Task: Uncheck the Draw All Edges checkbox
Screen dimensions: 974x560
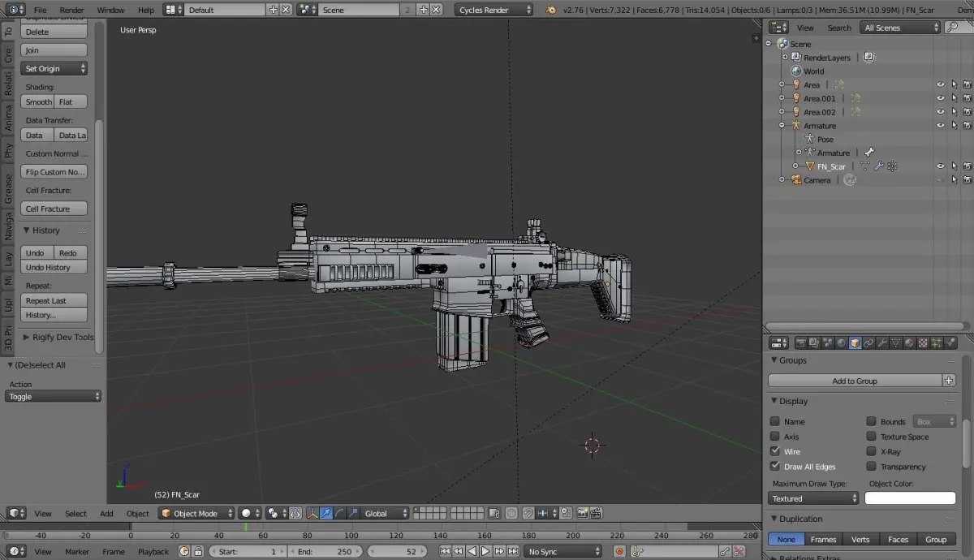Action: 775,466
